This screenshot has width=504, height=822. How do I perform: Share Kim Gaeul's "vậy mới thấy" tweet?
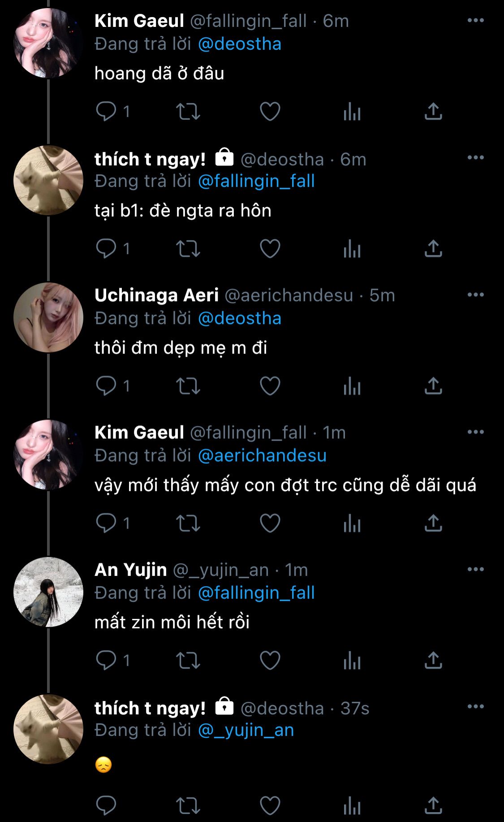433,523
